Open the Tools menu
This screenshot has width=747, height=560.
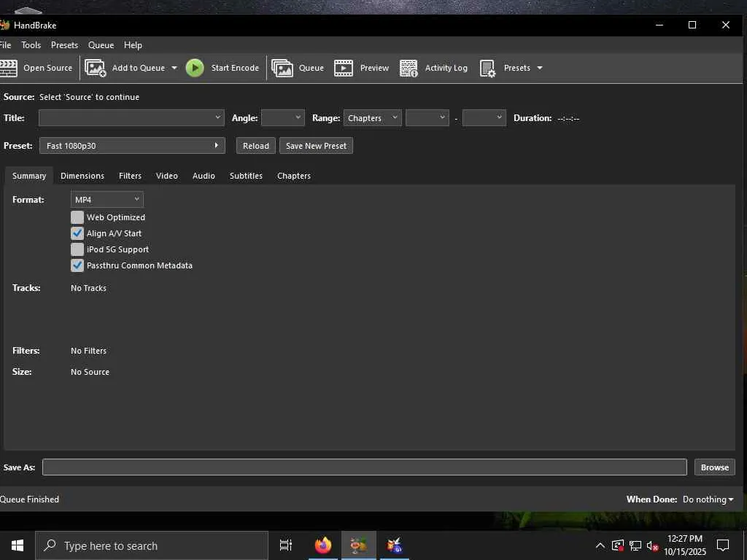pos(31,45)
